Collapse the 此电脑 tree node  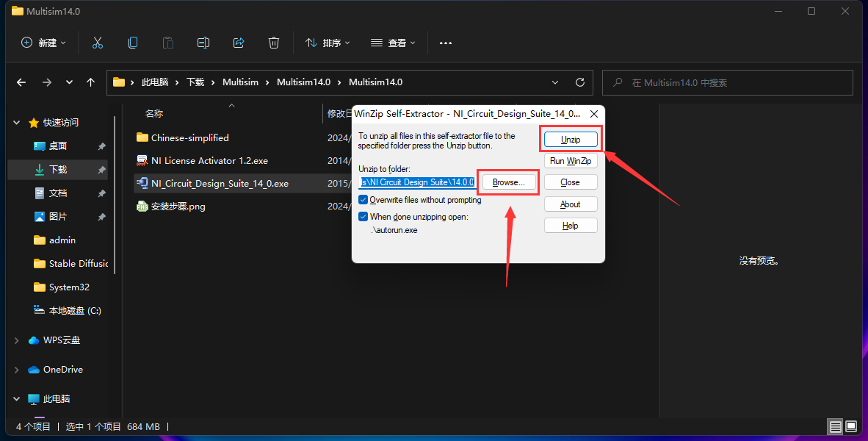[17, 399]
